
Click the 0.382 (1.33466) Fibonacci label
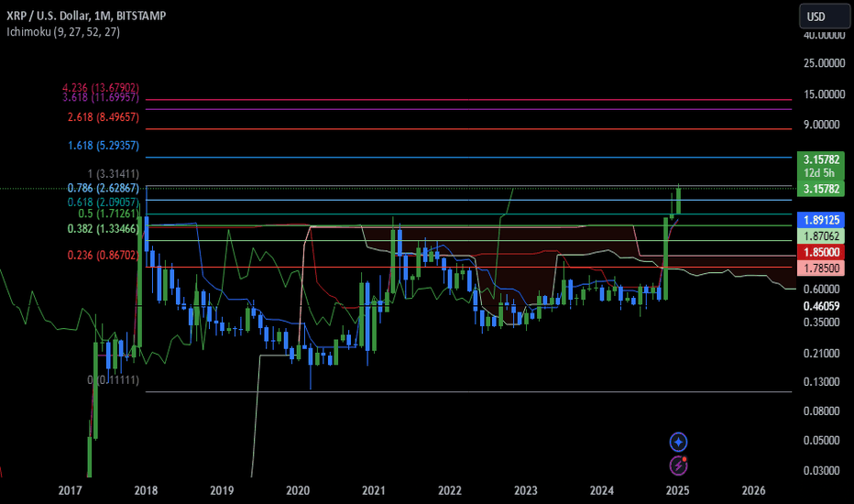pyautogui.click(x=104, y=229)
